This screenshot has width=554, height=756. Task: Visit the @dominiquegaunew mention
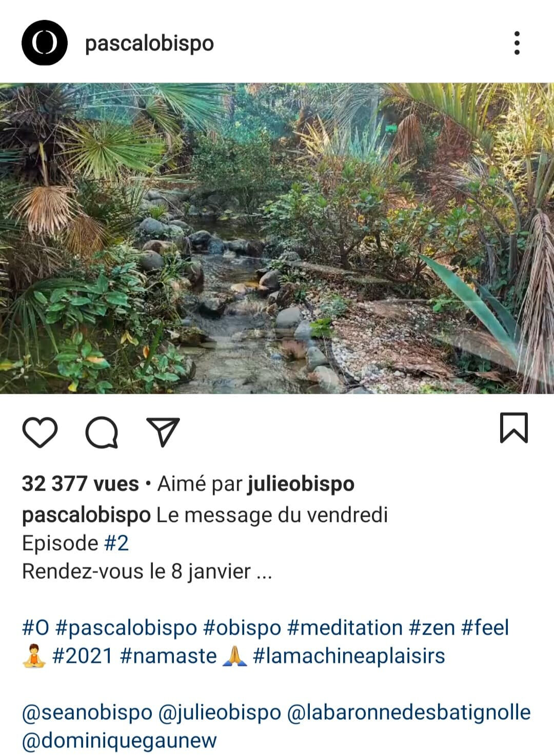pos(120,741)
